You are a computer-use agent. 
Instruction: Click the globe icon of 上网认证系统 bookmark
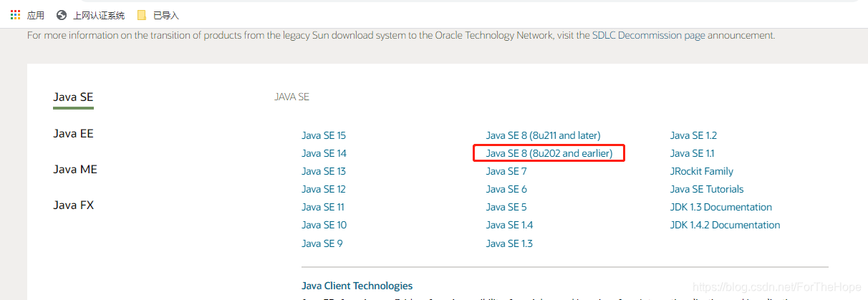coord(62,15)
